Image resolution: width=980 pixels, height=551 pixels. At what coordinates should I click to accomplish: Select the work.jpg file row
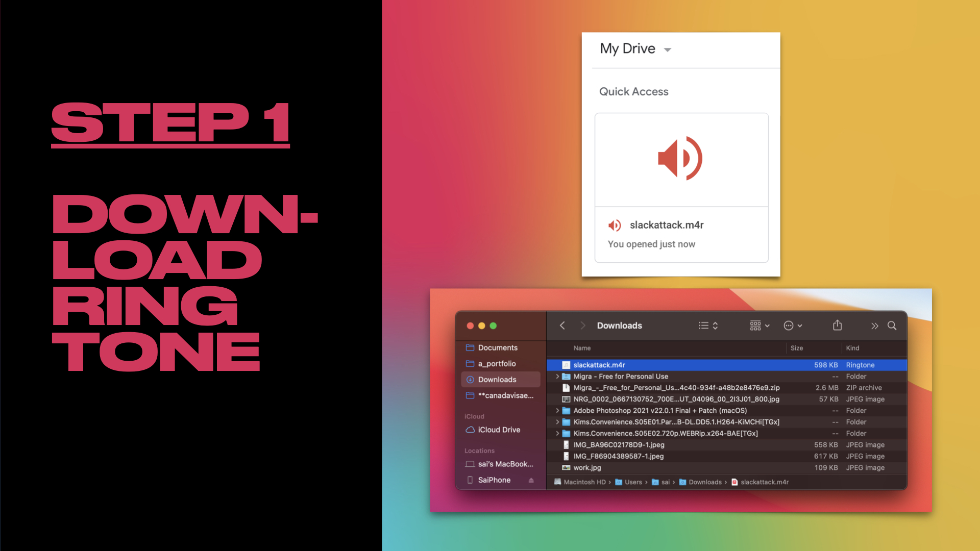[x=587, y=468]
